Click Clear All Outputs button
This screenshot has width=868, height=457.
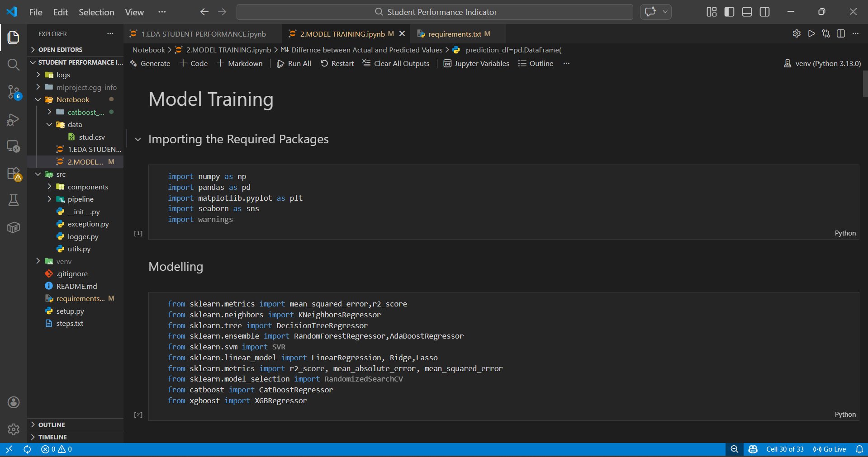(396, 64)
